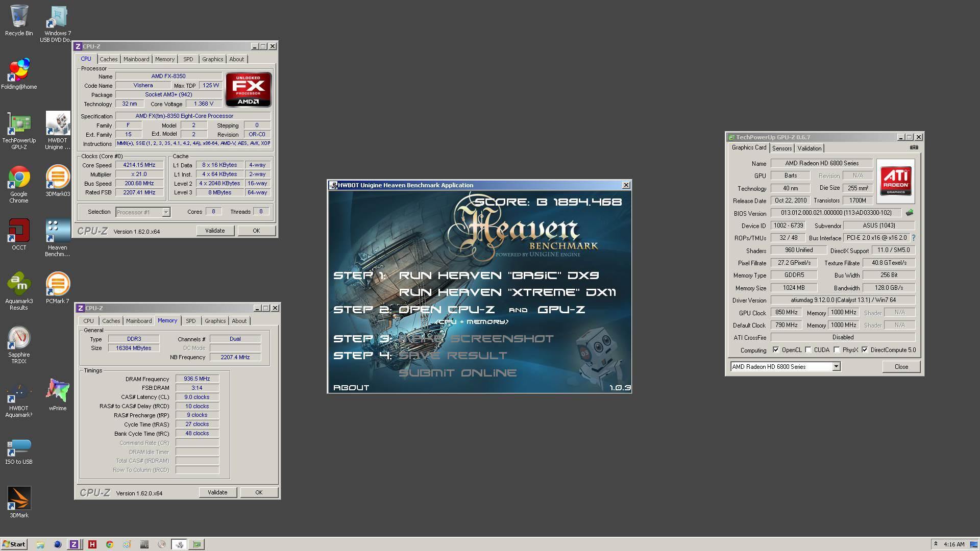Launch PCMark 7 desktop shortcut

(x=58, y=288)
